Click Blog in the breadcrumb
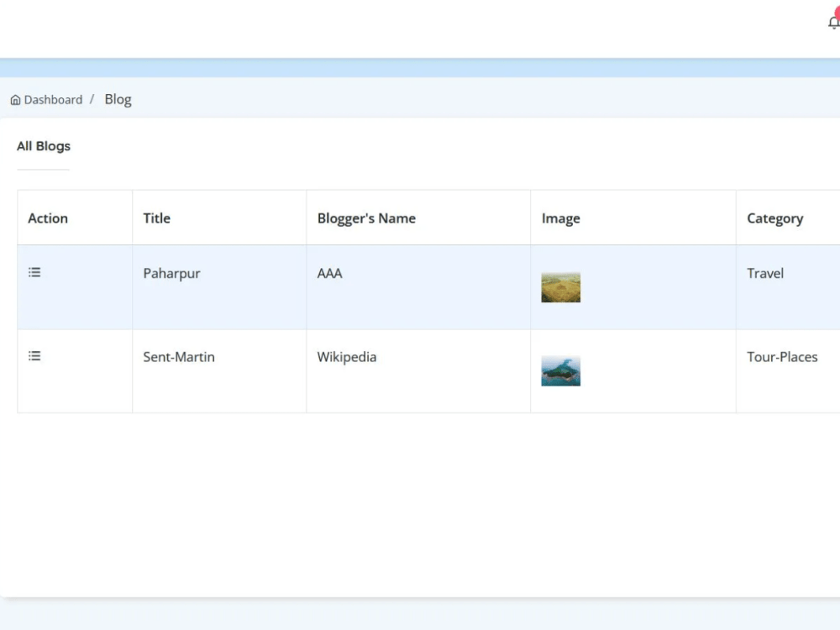840x630 pixels. click(x=118, y=100)
